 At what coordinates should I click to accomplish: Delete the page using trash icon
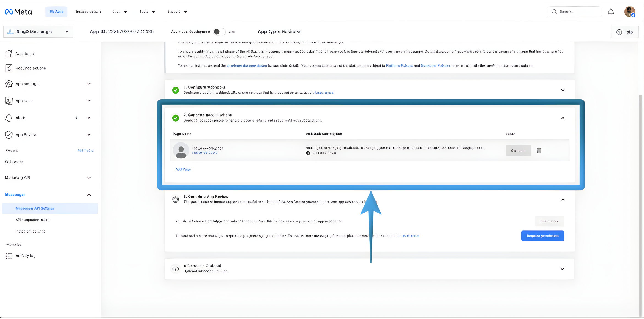click(539, 150)
